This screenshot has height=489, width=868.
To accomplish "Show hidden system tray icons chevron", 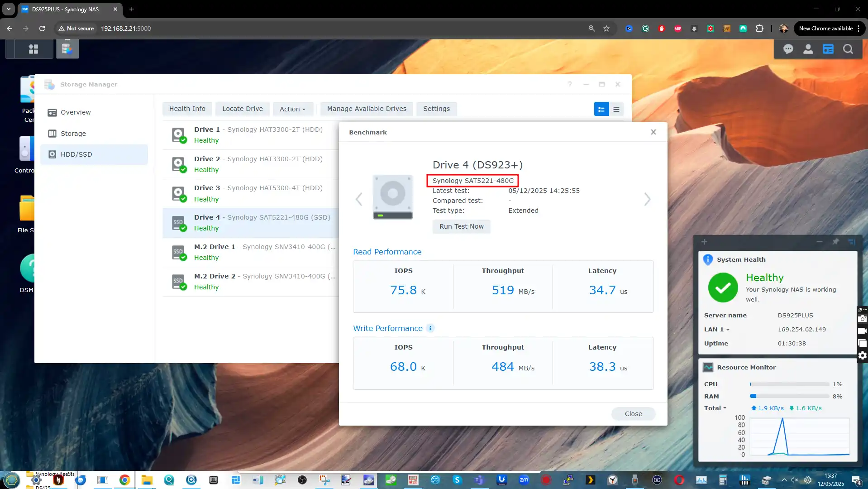I will (x=784, y=480).
